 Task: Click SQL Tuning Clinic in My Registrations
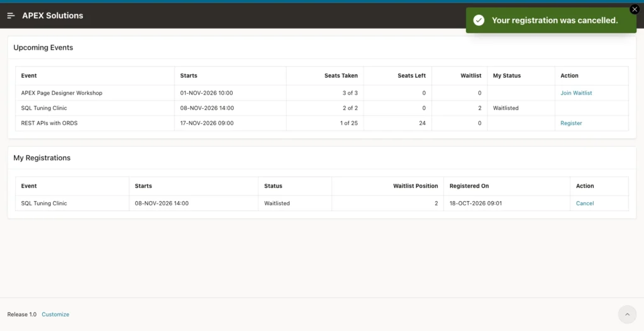(44, 203)
